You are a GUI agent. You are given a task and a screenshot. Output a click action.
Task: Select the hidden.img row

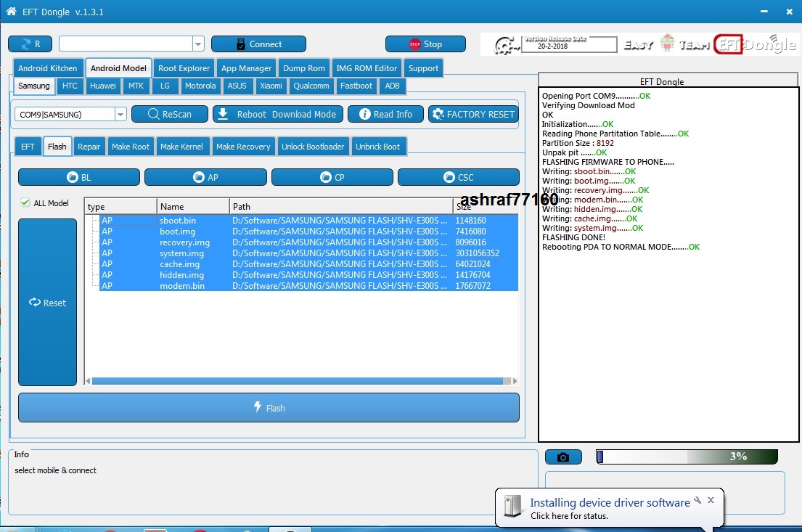[308, 274]
